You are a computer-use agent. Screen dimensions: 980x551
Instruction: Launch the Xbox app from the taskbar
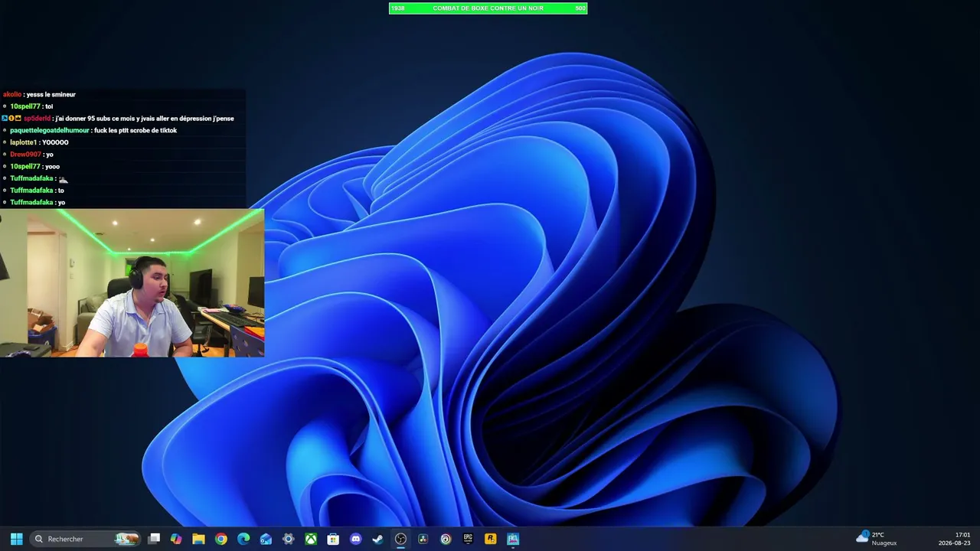pyautogui.click(x=311, y=539)
